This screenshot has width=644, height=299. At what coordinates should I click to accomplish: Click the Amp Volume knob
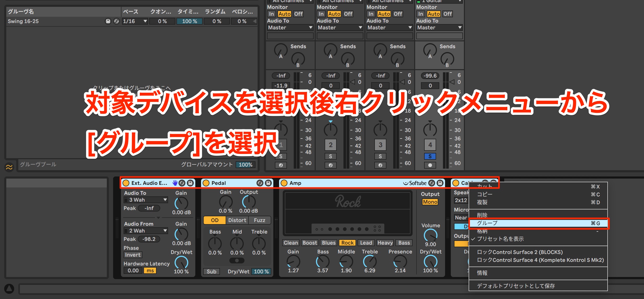click(431, 235)
